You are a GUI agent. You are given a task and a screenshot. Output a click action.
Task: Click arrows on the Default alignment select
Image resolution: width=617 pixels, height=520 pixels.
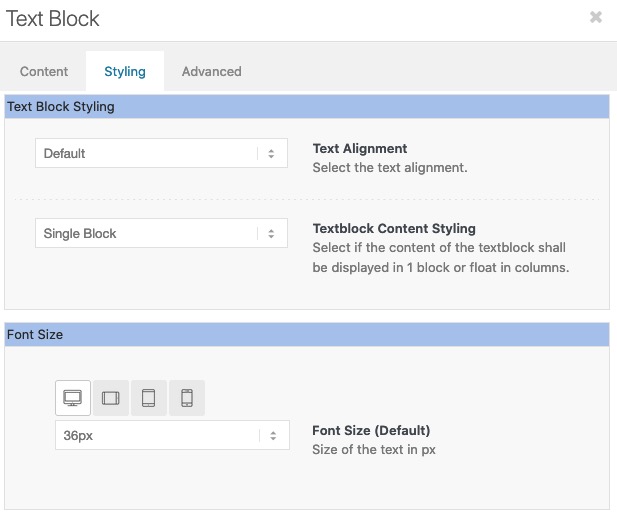(271, 154)
